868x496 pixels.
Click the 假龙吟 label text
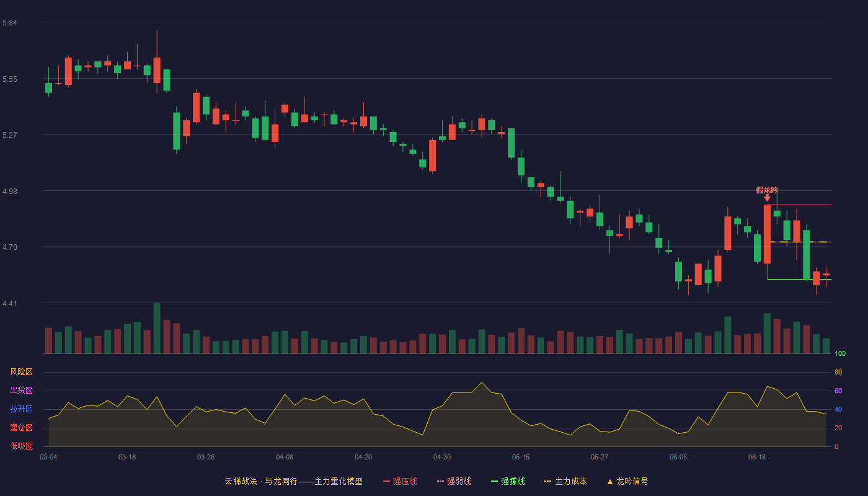point(767,190)
